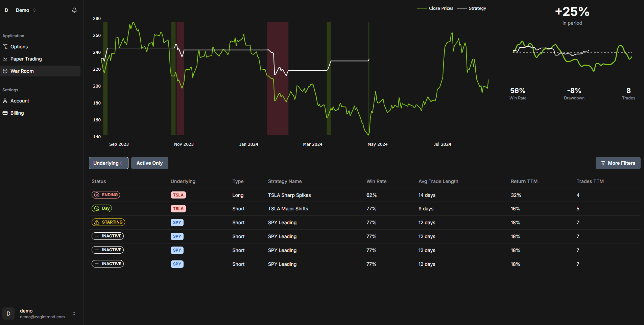The width and height of the screenshot is (644, 325).
Task: Click the 16% Return TTM cell
Action: pyautogui.click(x=516, y=209)
